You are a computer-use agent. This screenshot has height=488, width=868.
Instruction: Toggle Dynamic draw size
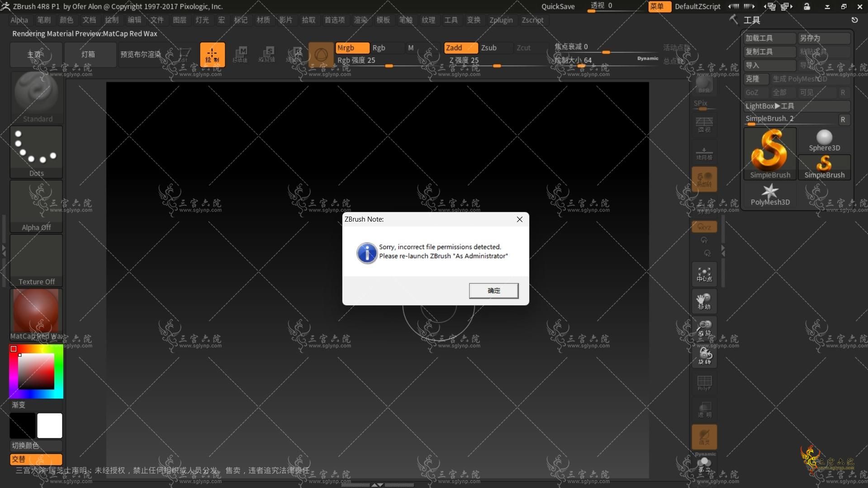(647, 58)
